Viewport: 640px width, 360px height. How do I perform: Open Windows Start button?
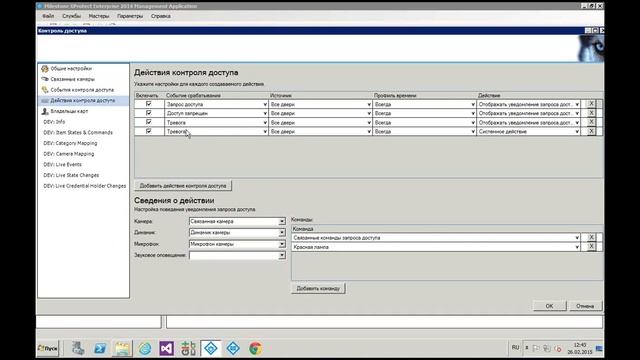(x=48, y=348)
